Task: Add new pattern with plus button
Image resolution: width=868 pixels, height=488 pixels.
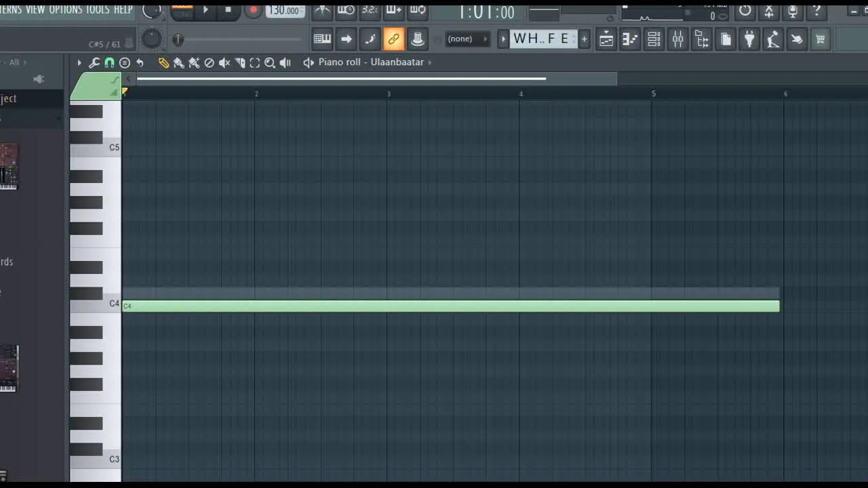Action: (584, 39)
